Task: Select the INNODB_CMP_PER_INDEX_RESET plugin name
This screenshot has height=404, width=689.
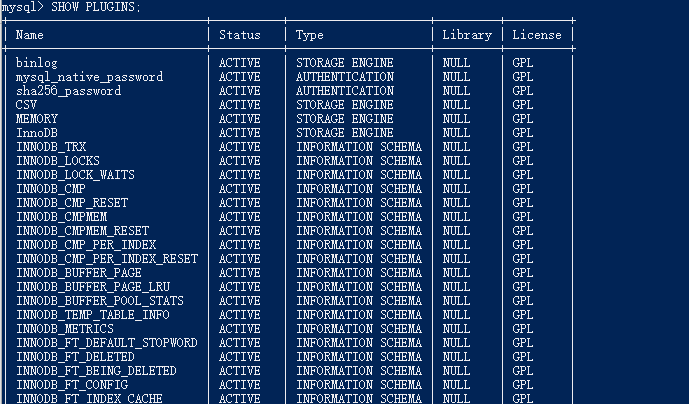Action: 107,260
